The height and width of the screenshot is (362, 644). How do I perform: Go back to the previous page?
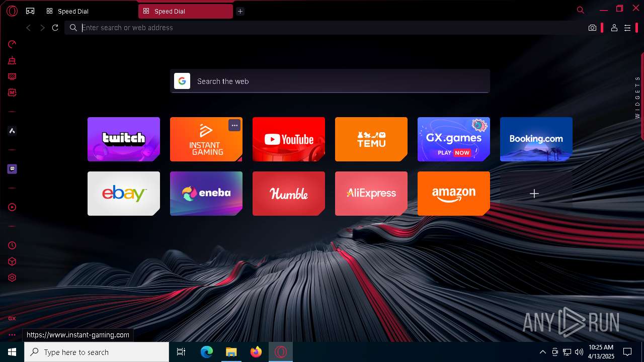(29, 28)
